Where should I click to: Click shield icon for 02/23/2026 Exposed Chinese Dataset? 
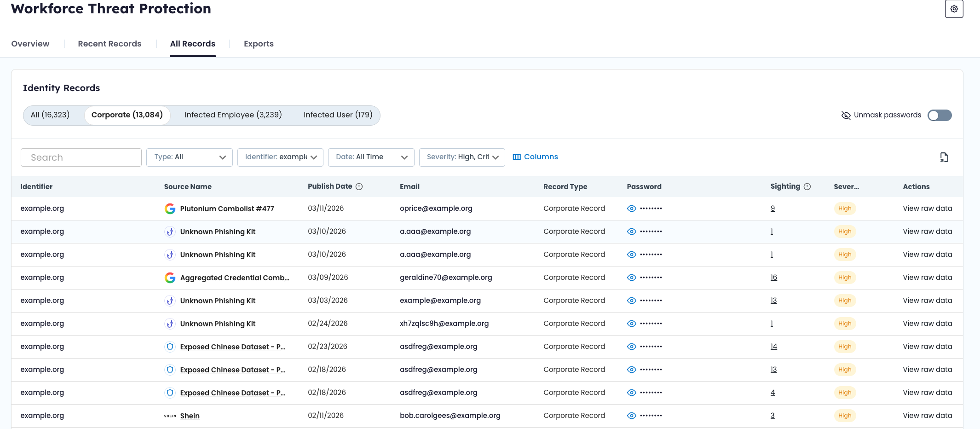[x=170, y=347]
